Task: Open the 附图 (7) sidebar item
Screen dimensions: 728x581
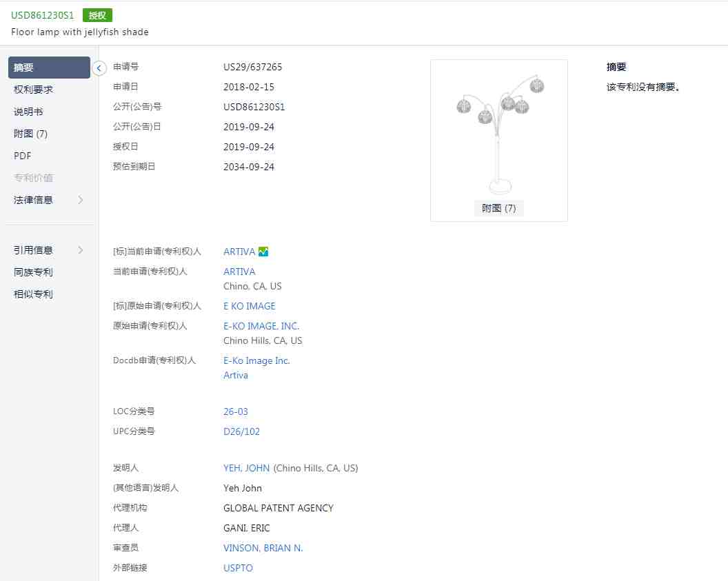Action: (30, 134)
